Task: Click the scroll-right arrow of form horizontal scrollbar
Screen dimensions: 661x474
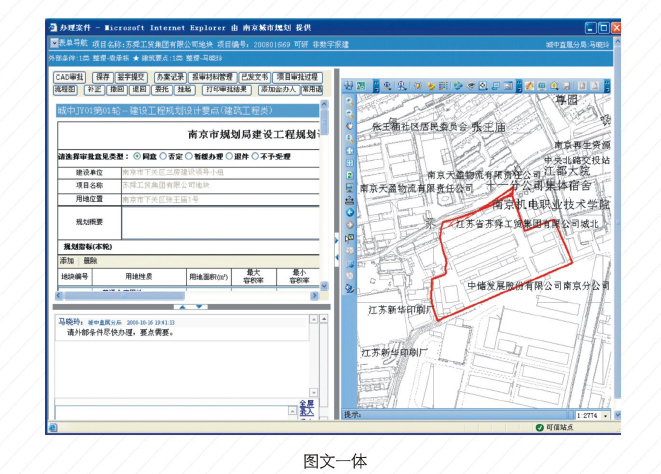Action: pos(314,296)
